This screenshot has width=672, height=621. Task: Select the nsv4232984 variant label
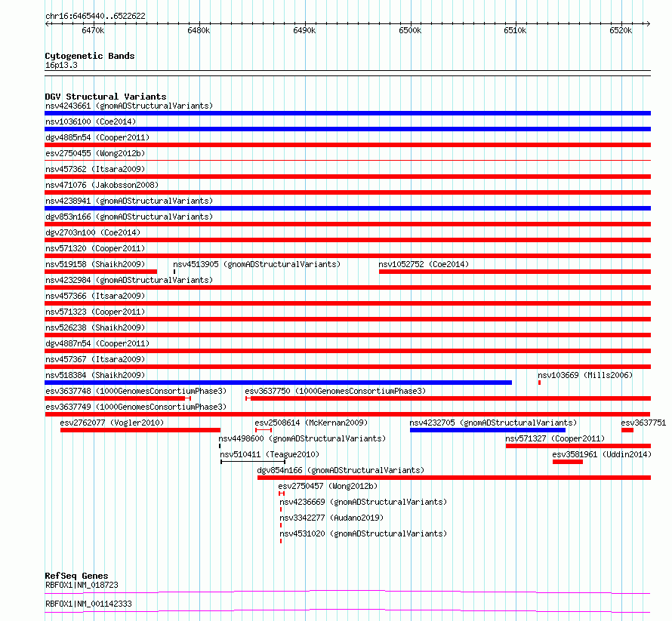(129, 280)
